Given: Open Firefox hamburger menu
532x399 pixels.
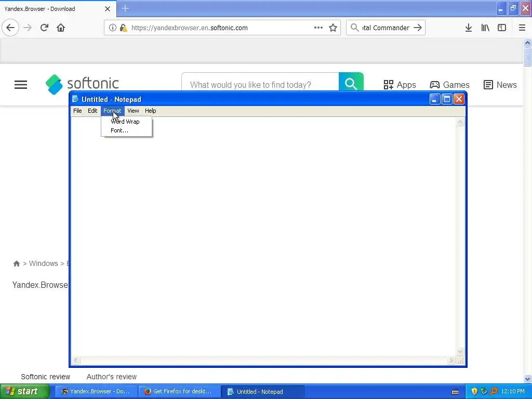Looking at the screenshot, I should (522, 28).
